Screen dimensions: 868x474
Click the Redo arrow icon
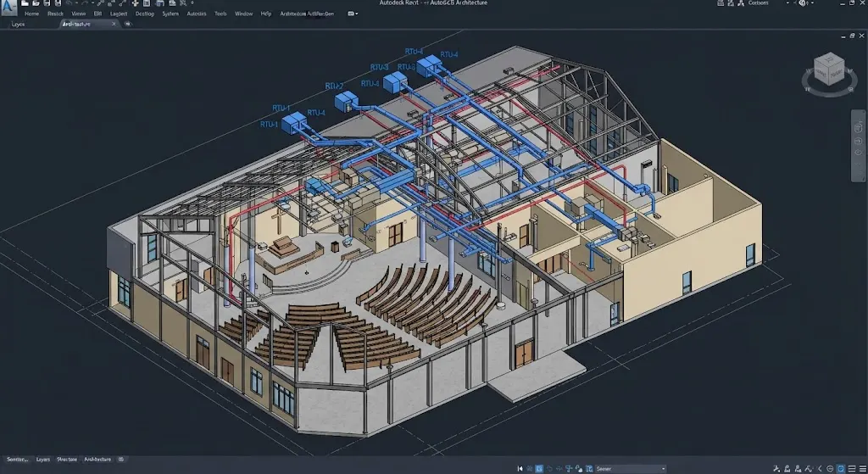85,3
